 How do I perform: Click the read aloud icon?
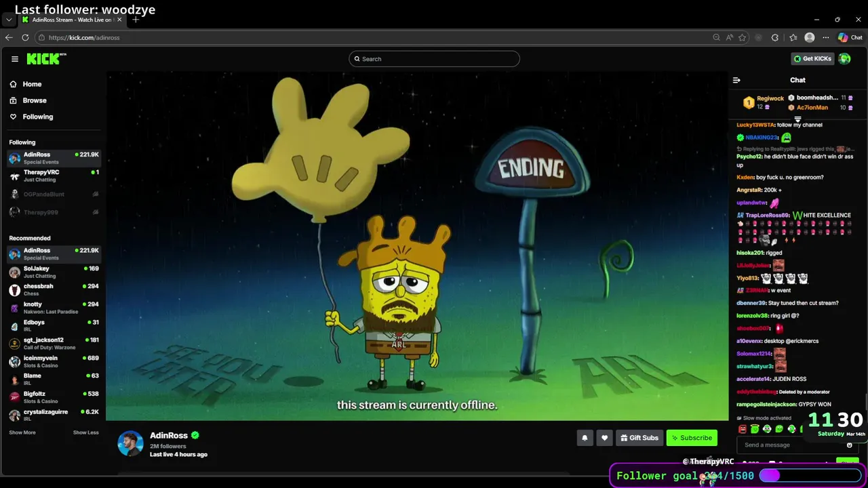pyautogui.click(x=729, y=37)
